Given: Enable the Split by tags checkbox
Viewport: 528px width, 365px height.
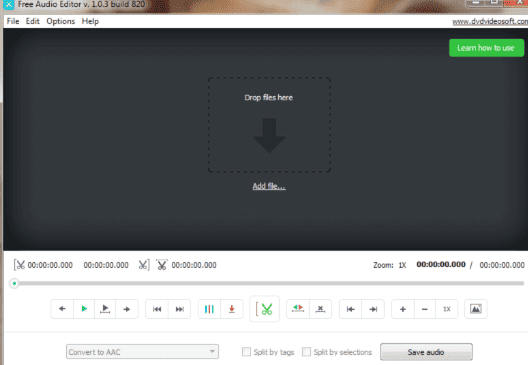Looking at the screenshot, I should click(x=246, y=352).
